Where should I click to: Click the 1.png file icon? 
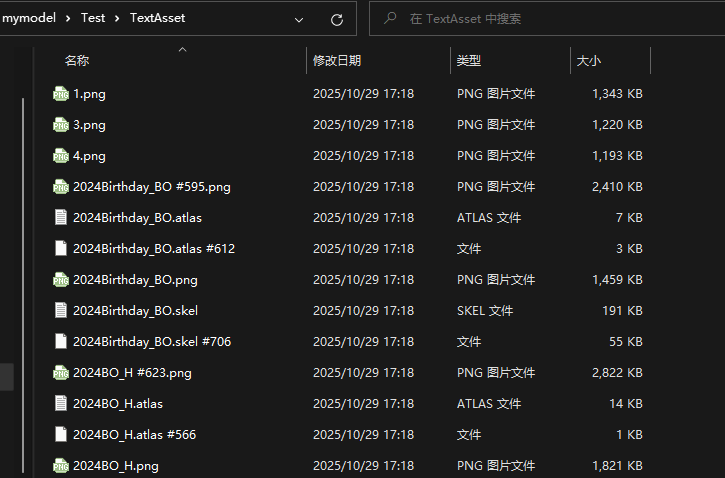(61, 94)
